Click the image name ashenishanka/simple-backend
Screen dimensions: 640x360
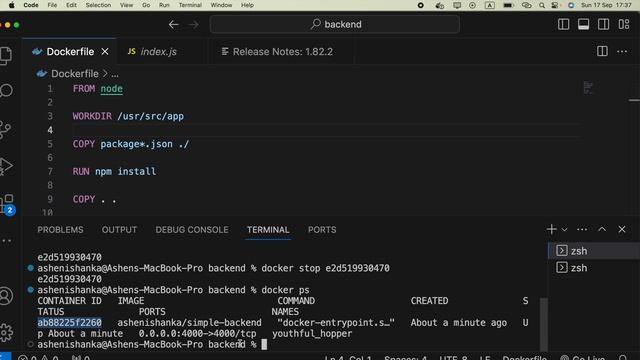click(x=189, y=323)
